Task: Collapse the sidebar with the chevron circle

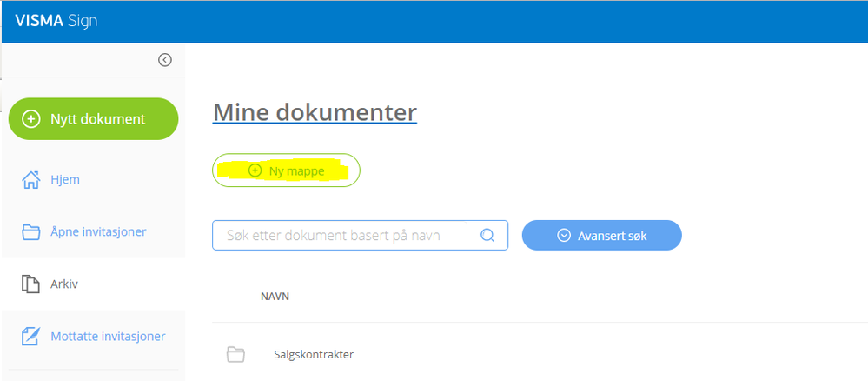Action: pos(165,60)
